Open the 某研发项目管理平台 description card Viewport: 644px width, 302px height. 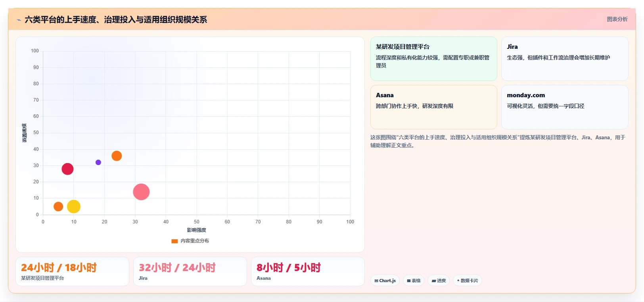click(433, 59)
